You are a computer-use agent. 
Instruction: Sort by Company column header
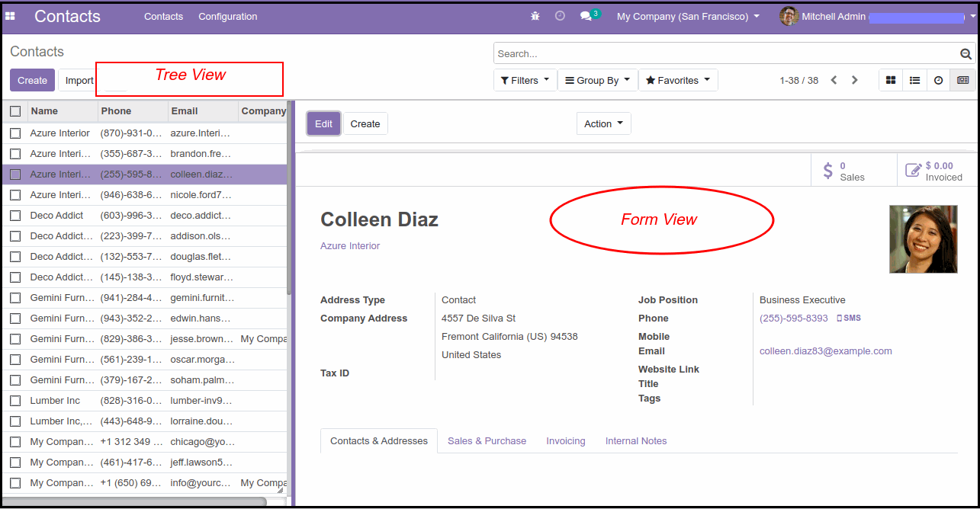(263, 111)
